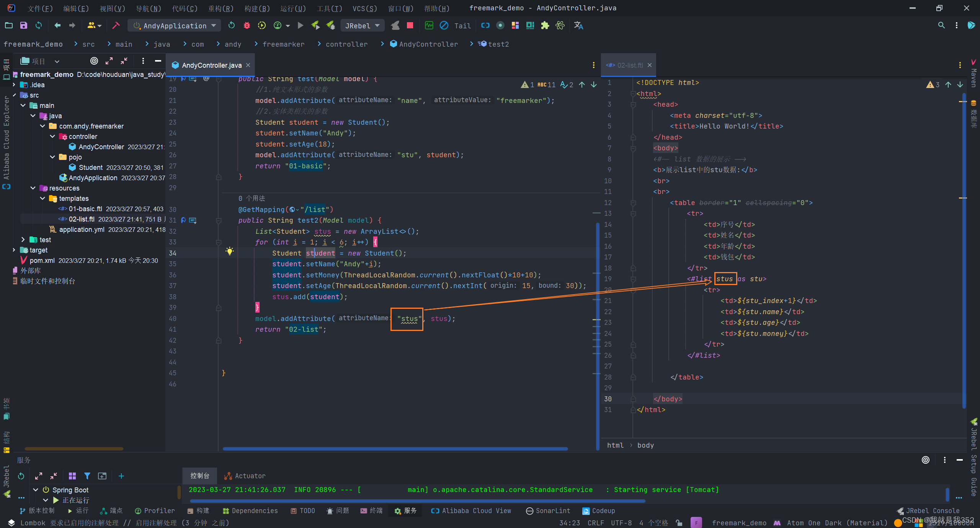Build project with the hammer icon
Image resolution: width=980 pixels, height=528 pixels.
tap(116, 26)
